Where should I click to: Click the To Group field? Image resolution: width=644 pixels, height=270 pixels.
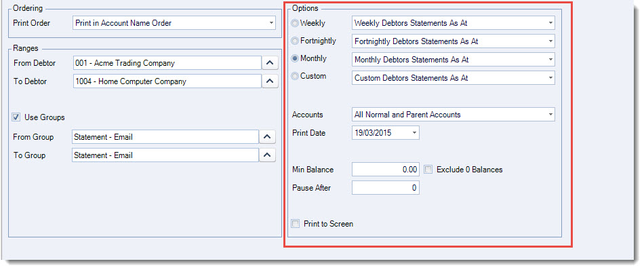point(165,155)
